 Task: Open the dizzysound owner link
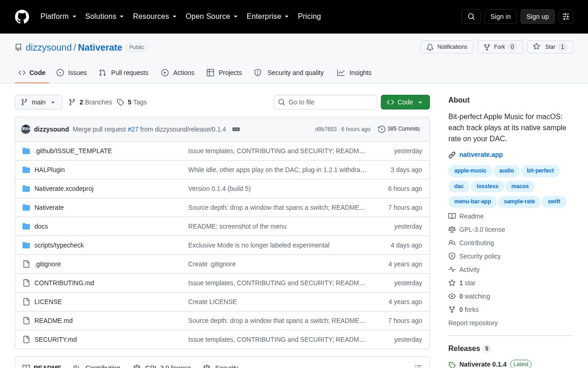49,47
